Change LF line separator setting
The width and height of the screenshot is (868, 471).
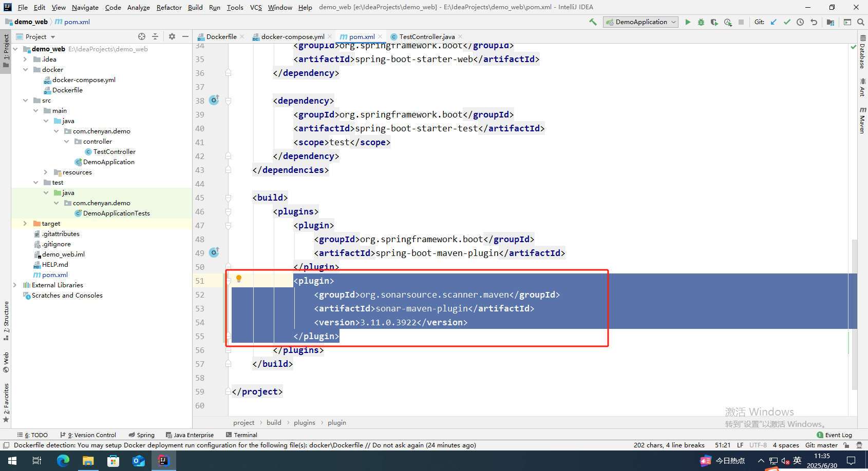pos(740,445)
